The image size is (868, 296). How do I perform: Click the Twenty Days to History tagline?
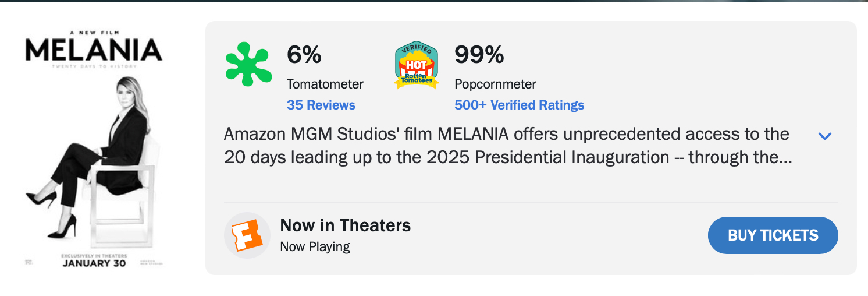[x=94, y=66]
